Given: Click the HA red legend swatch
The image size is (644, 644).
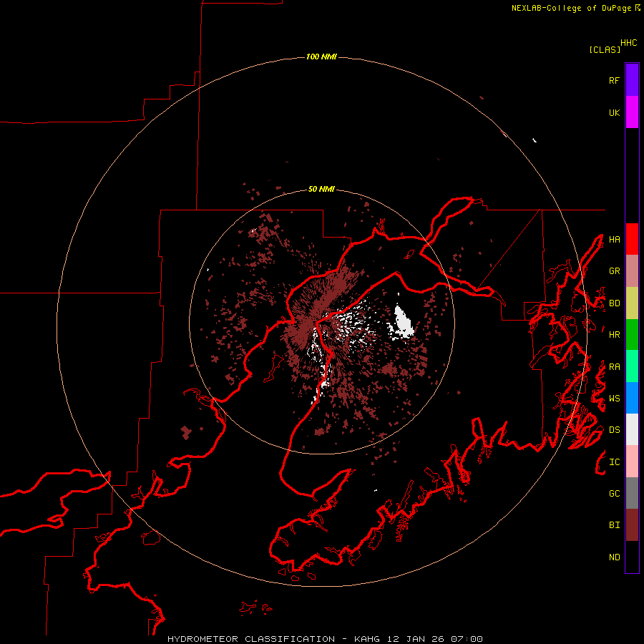Looking at the screenshot, I should 632,239.
